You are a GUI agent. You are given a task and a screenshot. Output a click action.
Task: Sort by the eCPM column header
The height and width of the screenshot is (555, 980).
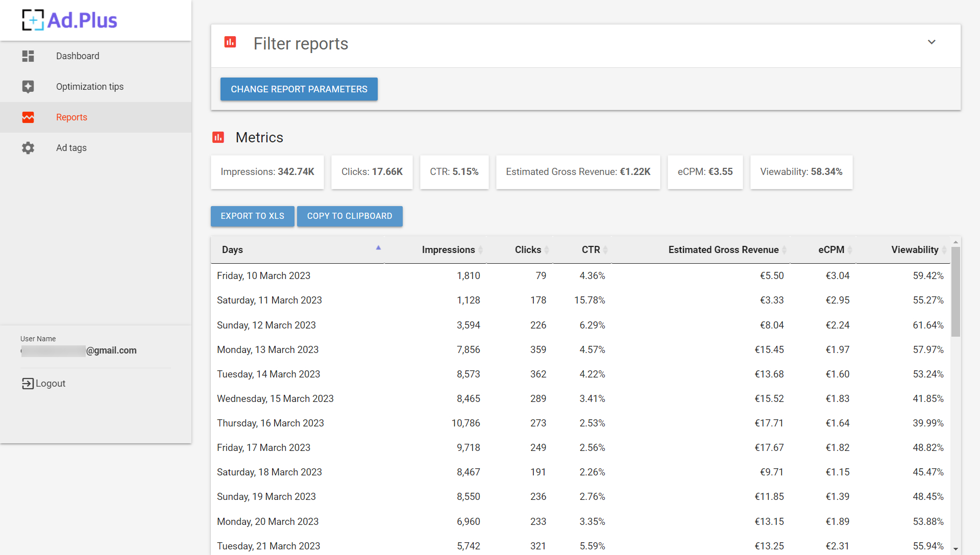click(831, 249)
